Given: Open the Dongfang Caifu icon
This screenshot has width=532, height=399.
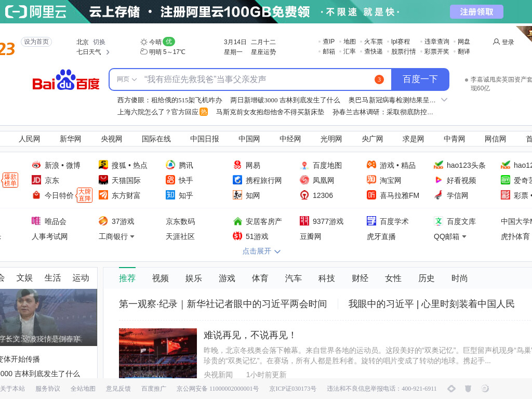Looking at the screenshot, I should (103, 195).
